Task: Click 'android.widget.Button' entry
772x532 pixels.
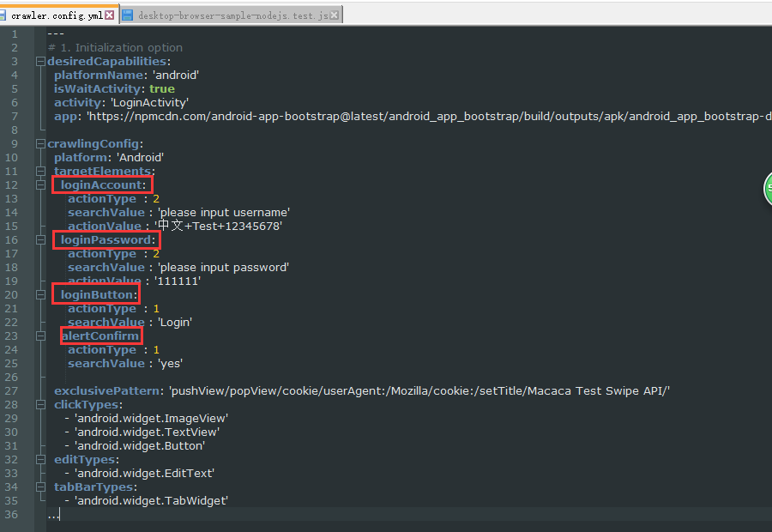Action: [140, 446]
